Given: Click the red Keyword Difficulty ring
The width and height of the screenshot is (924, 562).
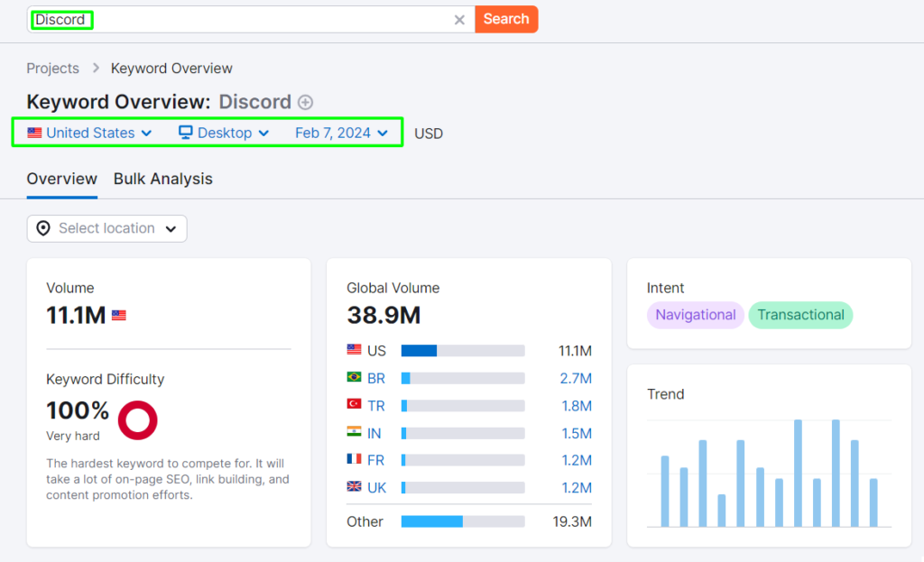Looking at the screenshot, I should coord(137,420).
